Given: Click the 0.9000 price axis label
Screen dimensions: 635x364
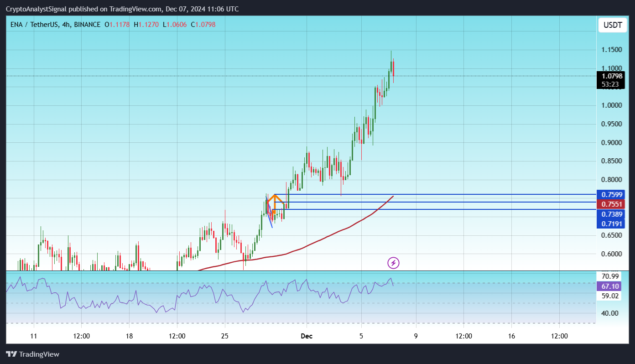Looking at the screenshot, I should pyautogui.click(x=612, y=142).
